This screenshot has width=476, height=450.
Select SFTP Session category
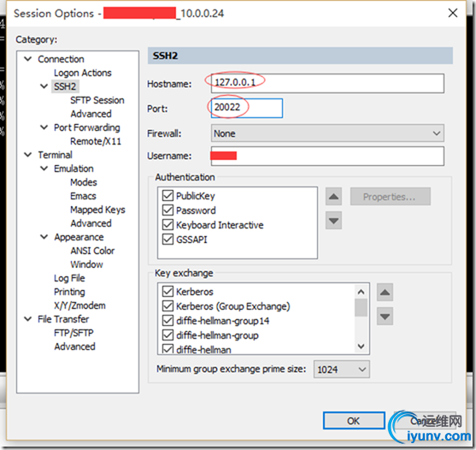click(x=97, y=100)
